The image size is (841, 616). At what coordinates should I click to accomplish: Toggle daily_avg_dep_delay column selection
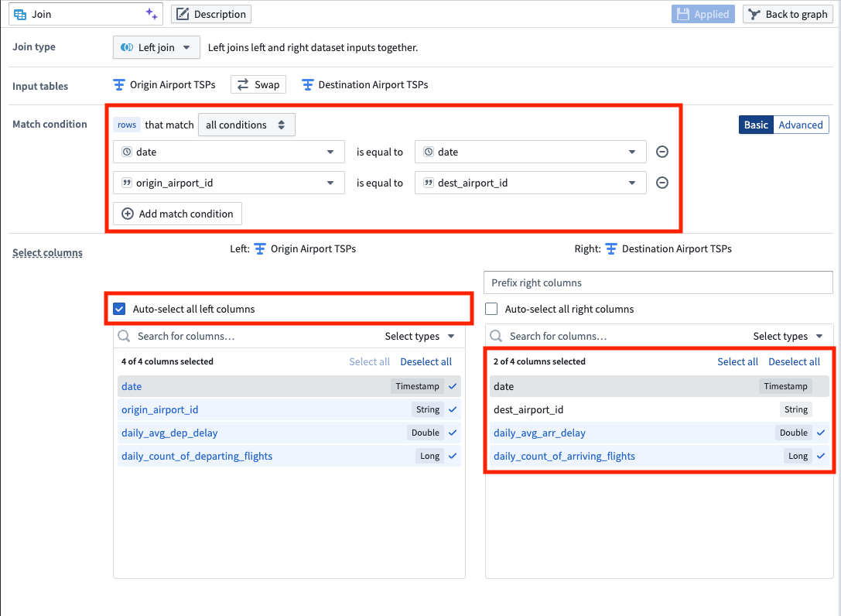(289, 433)
